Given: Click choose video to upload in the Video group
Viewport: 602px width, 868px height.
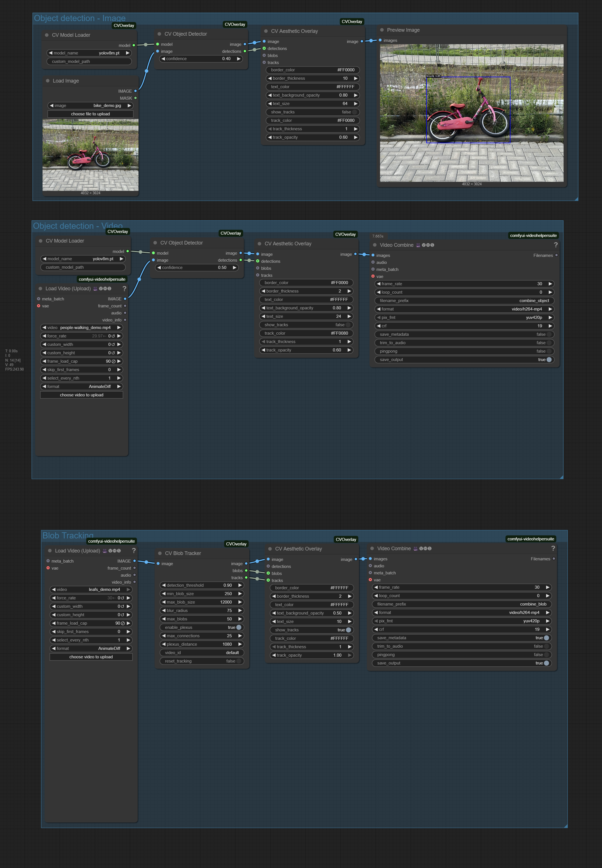Looking at the screenshot, I should [81, 395].
